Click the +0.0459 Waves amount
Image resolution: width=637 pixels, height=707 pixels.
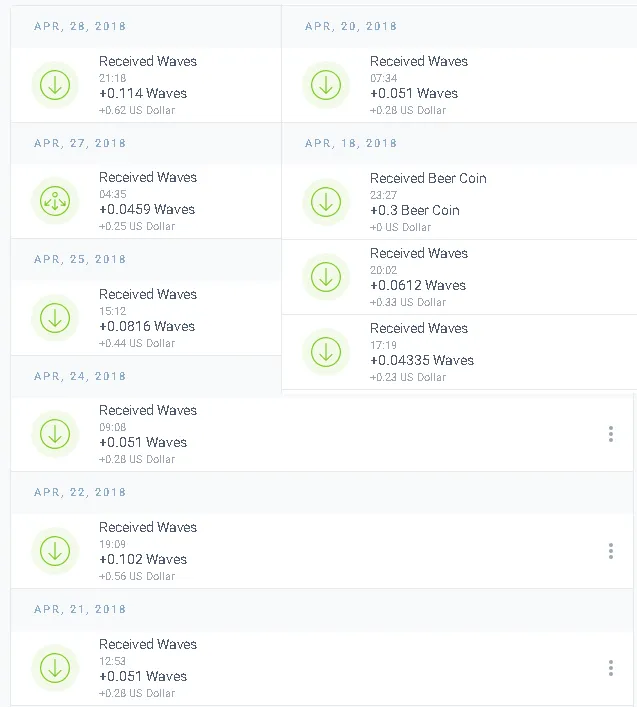pyautogui.click(x=147, y=209)
